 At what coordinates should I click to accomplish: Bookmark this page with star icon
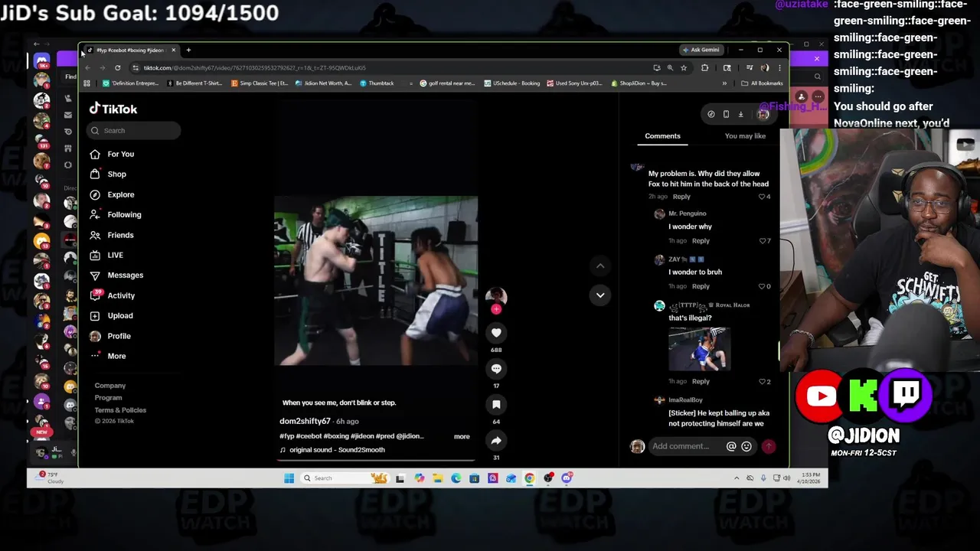click(x=684, y=67)
